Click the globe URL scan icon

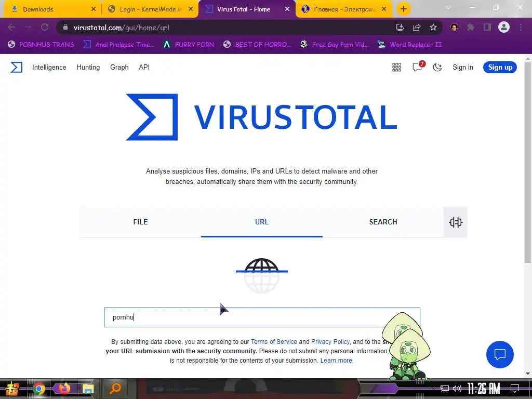coord(262,275)
